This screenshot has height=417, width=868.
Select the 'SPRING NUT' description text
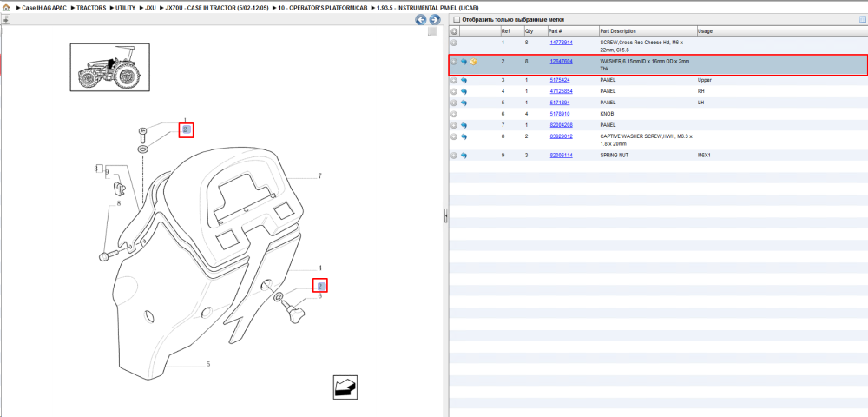[614, 155]
